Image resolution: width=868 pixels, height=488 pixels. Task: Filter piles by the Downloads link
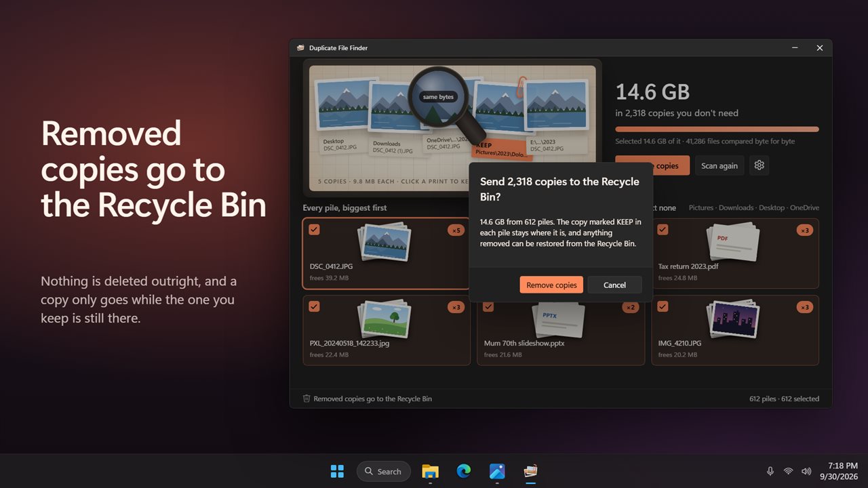[x=736, y=207]
